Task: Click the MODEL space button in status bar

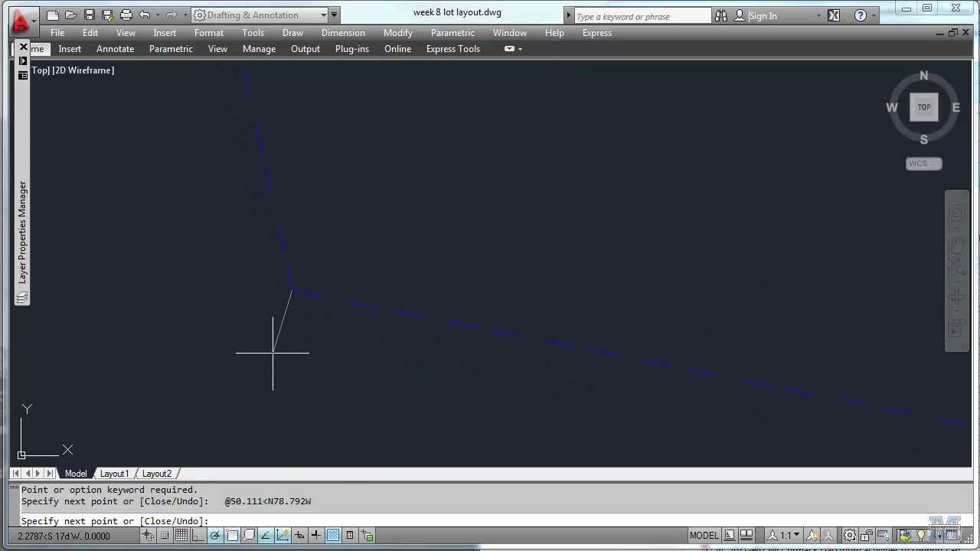Action: click(x=704, y=536)
